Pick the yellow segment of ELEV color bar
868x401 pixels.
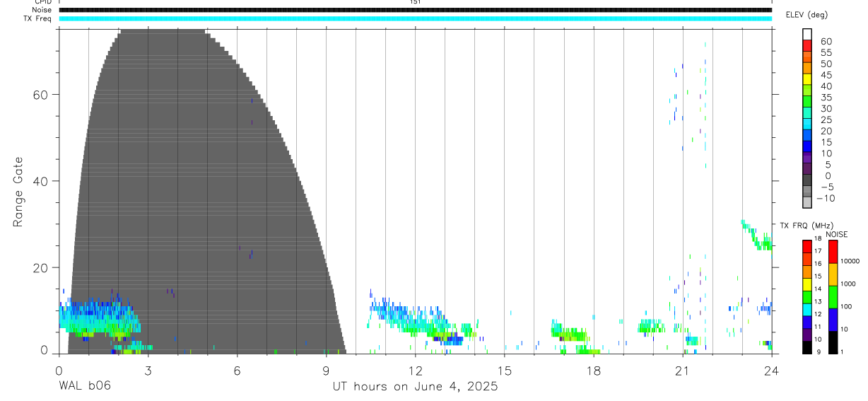pyautogui.click(x=807, y=80)
